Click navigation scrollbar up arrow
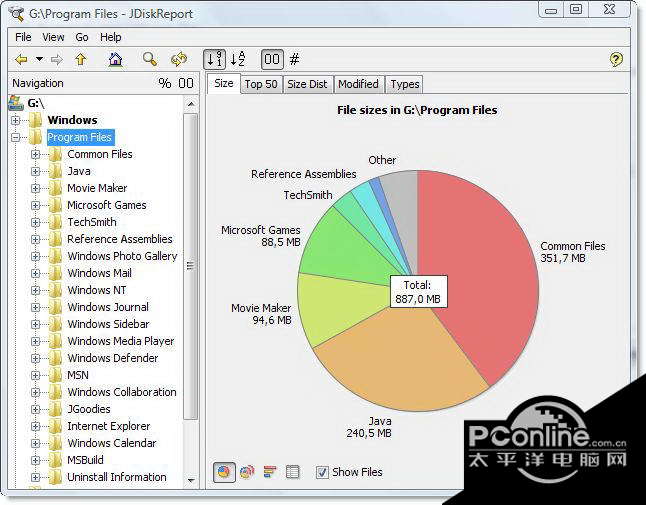The width and height of the screenshot is (646, 505). click(191, 104)
